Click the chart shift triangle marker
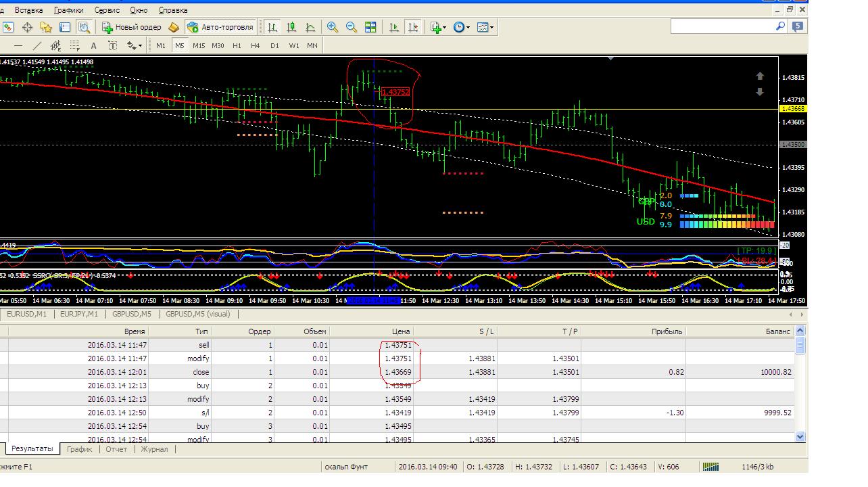Screen dimensions: 868x487 pyautogui.click(x=611, y=59)
